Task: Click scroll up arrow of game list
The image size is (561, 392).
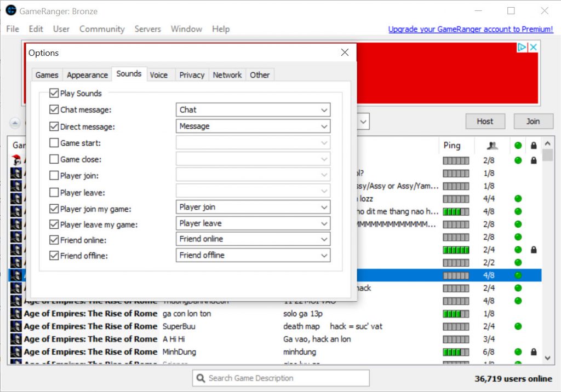Action: click(x=547, y=143)
